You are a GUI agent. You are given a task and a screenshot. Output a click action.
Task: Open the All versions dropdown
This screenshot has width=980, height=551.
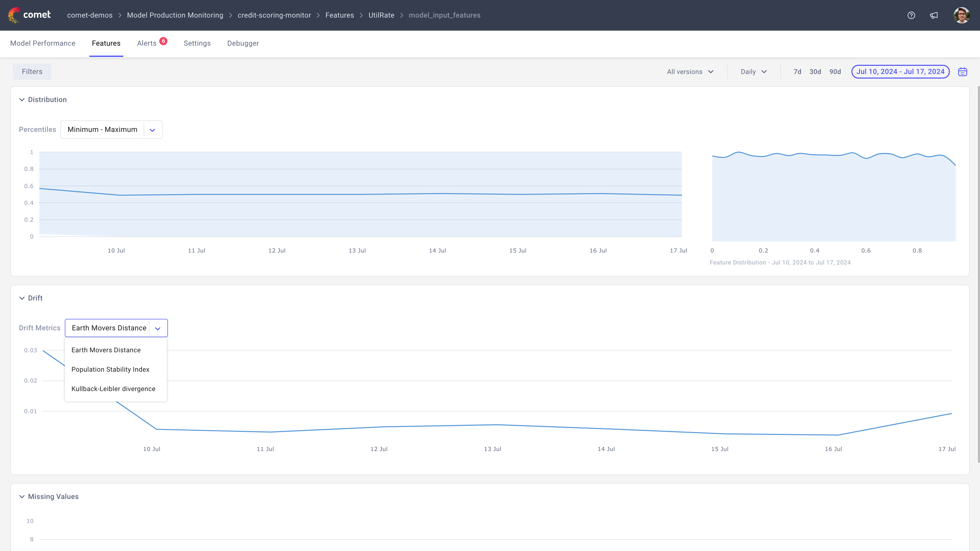click(690, 71)
